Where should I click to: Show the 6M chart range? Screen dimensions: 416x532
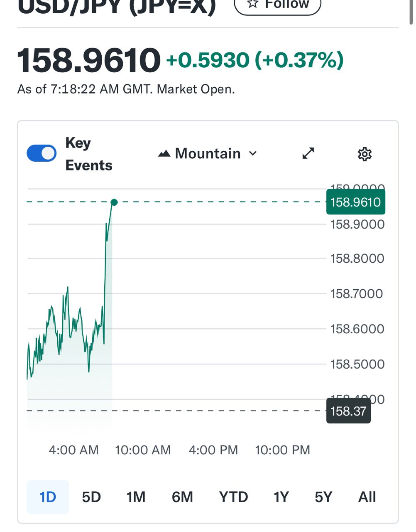coord(182,497)
